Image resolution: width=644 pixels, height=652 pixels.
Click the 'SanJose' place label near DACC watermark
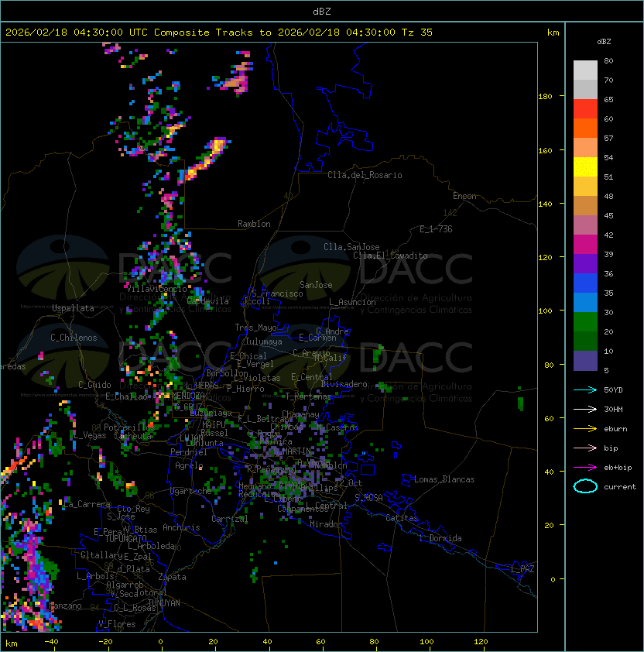coord(316,285)
